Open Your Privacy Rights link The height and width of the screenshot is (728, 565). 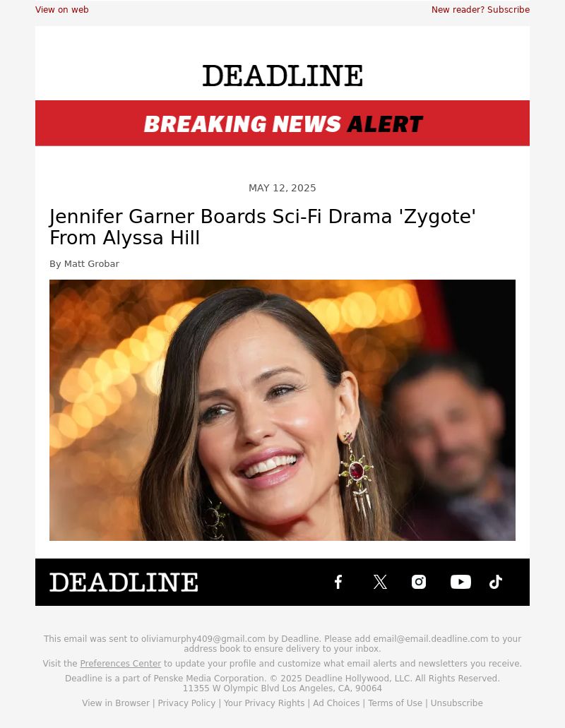click(x=264, y=703)
